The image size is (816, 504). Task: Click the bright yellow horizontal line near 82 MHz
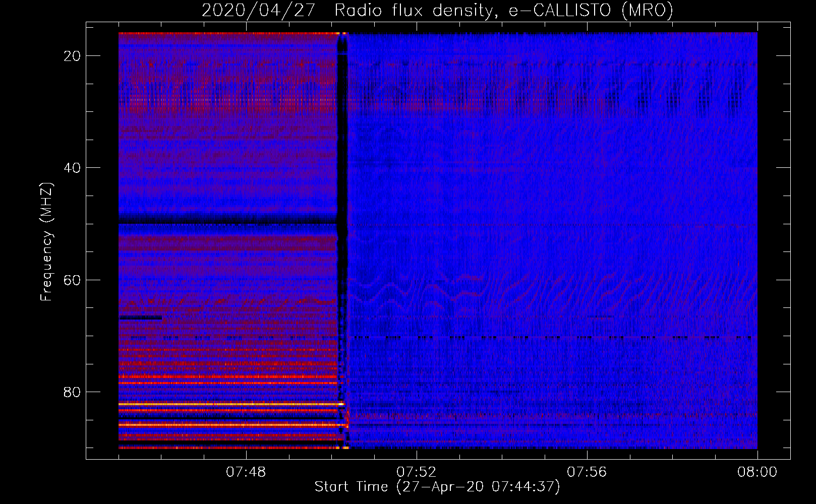tap(231, 404)
